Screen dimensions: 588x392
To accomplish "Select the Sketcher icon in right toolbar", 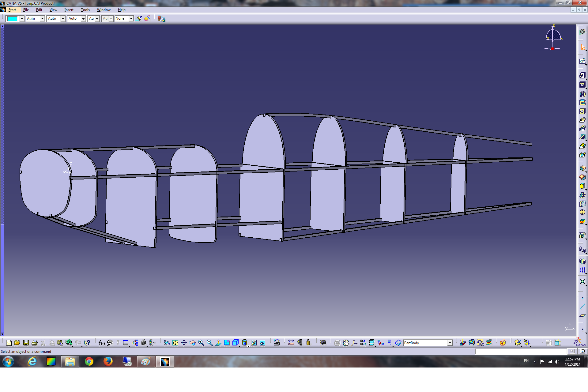I will [x=582, y=61].
